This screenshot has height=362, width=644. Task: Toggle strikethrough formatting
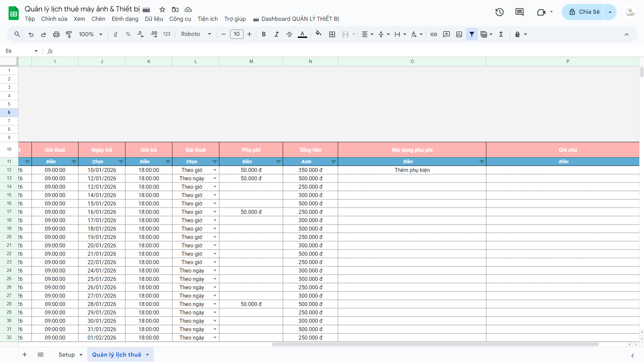(x=289, y=34)
